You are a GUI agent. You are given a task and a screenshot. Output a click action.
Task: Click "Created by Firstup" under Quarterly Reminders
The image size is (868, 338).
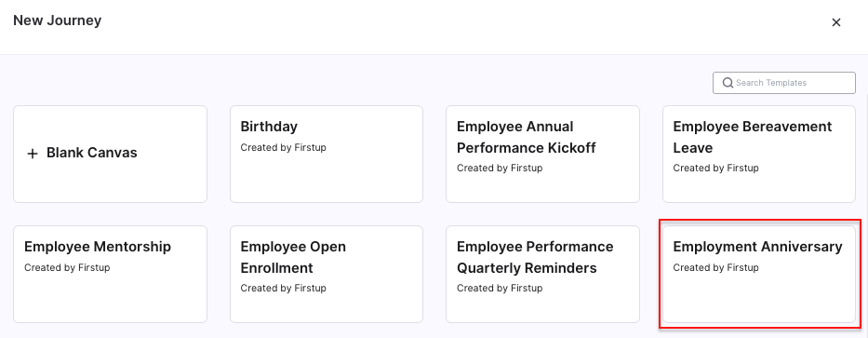coord(500,288)
